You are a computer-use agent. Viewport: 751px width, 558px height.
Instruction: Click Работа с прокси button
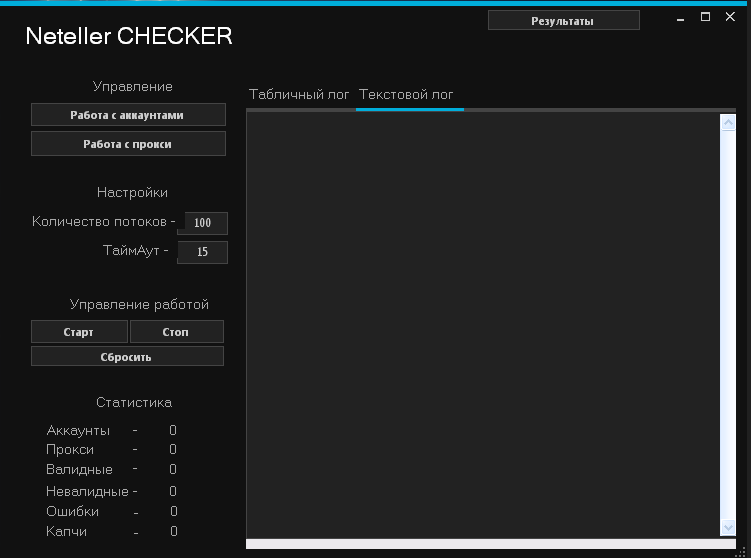tap(128, 144)
